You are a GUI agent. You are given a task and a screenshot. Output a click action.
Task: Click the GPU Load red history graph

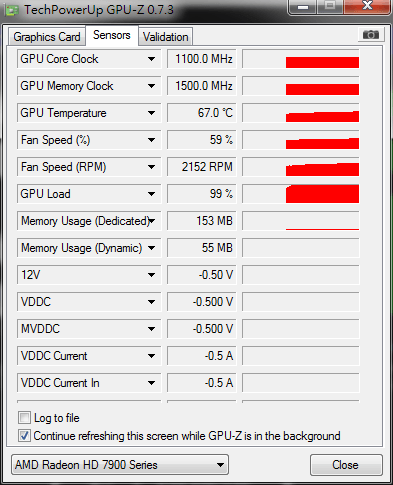pyautogui.click(x=301, y=194)
